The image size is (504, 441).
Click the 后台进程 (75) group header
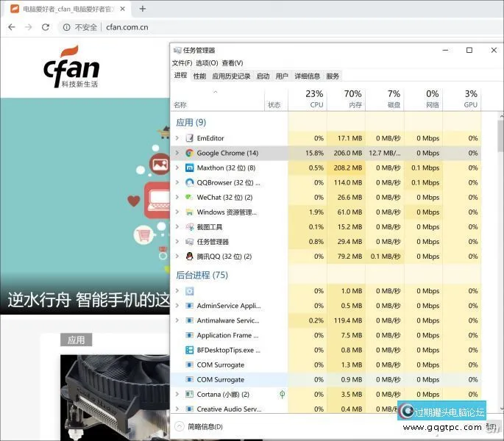pos(202,276)
